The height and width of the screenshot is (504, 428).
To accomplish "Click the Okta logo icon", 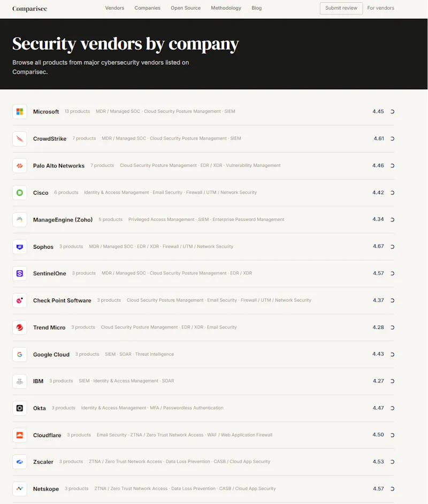I will 20,408.
